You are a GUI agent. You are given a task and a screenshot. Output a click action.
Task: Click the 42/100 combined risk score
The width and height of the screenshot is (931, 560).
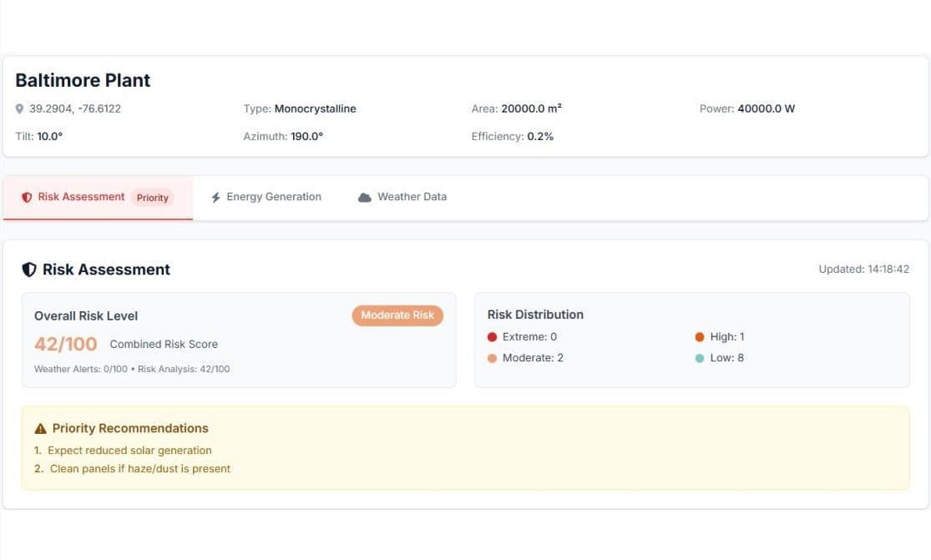(x=65, y=344)
